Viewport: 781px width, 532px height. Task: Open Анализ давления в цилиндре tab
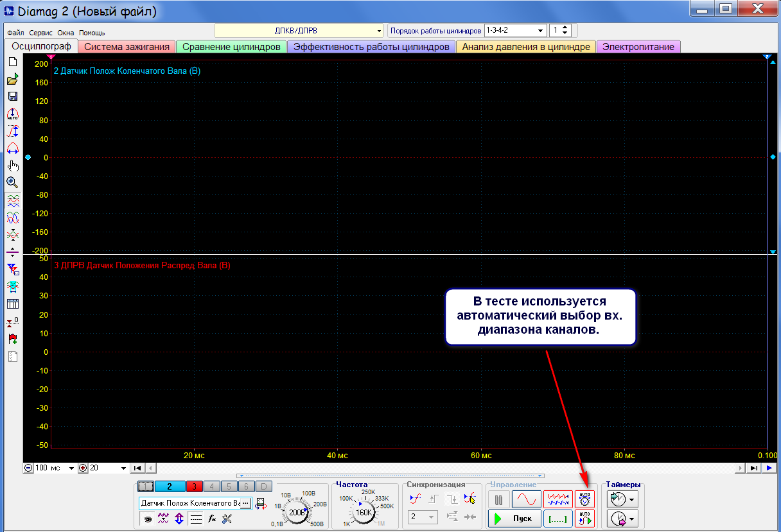click(526, 47)
